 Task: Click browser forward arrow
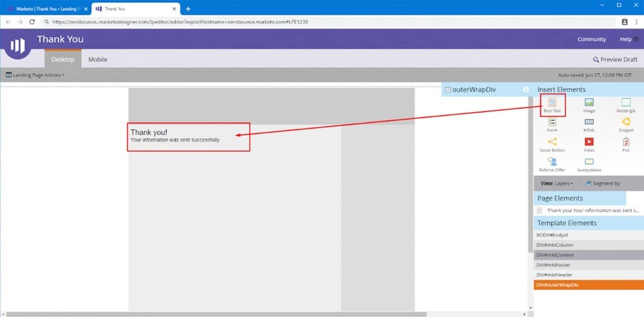(x=20, y=22)
